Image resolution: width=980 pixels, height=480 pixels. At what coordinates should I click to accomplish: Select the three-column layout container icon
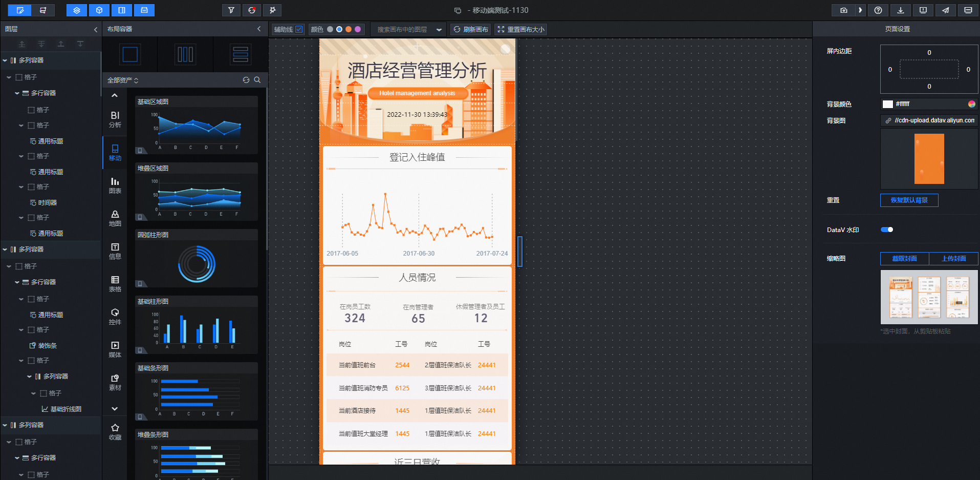(185, 54)
